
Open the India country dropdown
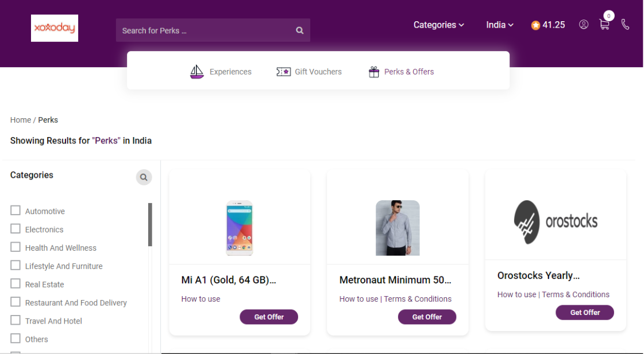point(499,25)
